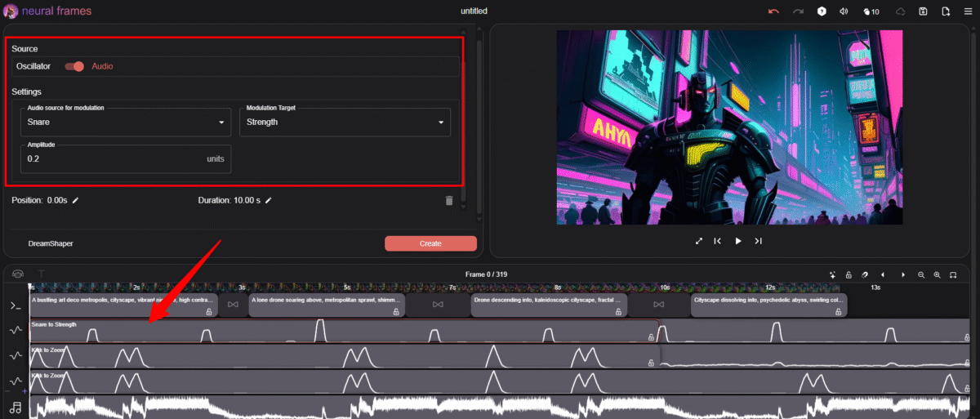This screenshot has height=419, width=980.
Task: Open the hamburger menu
Action: pyautogui.click(x=968, y=11)
